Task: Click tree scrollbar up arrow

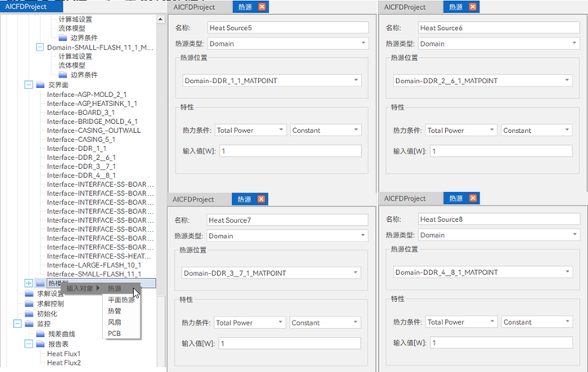Action: coord(161,19)
